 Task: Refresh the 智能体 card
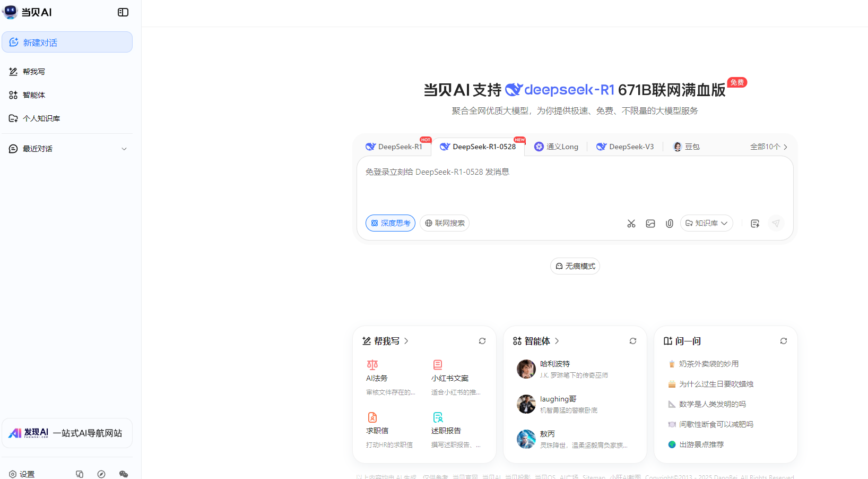pos(633,341)
